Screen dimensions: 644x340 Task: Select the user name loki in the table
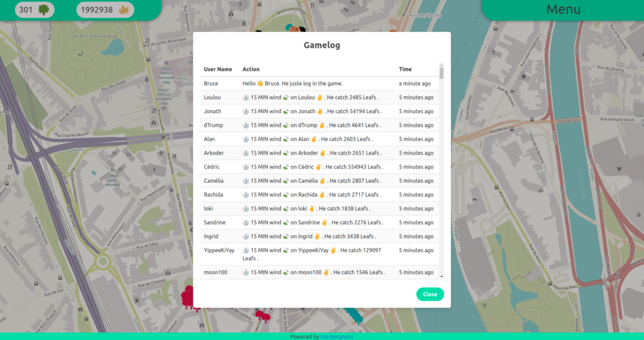point(208,209)
